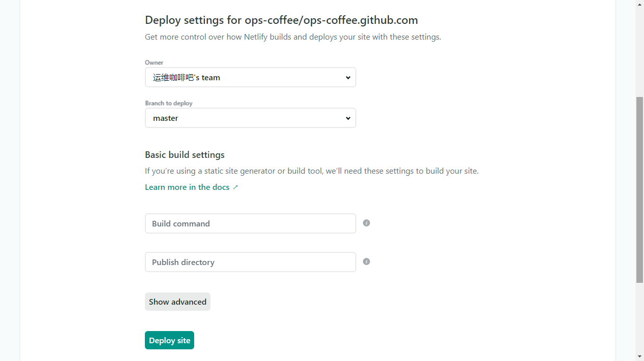Click the chevron arrow in the Owner field
Image resolution: width=644 pixels, height=361 pixels.
[x=348, y=78]
